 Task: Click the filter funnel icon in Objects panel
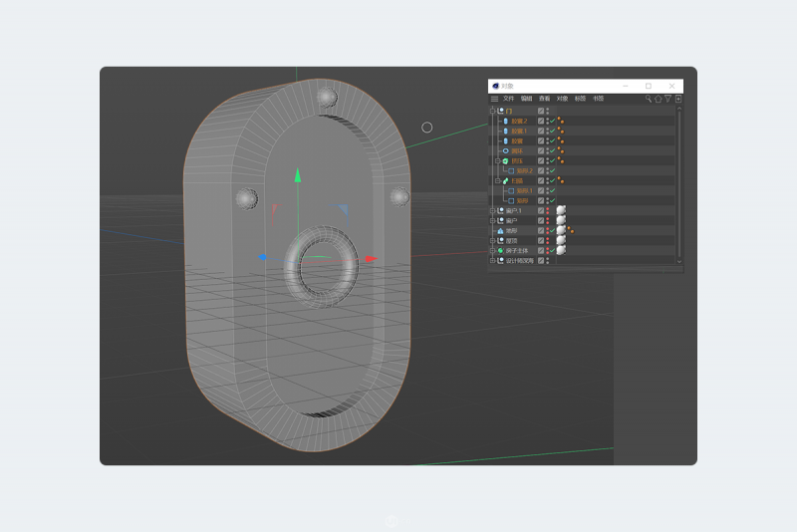pyautogui.click(x=668, y=99)
